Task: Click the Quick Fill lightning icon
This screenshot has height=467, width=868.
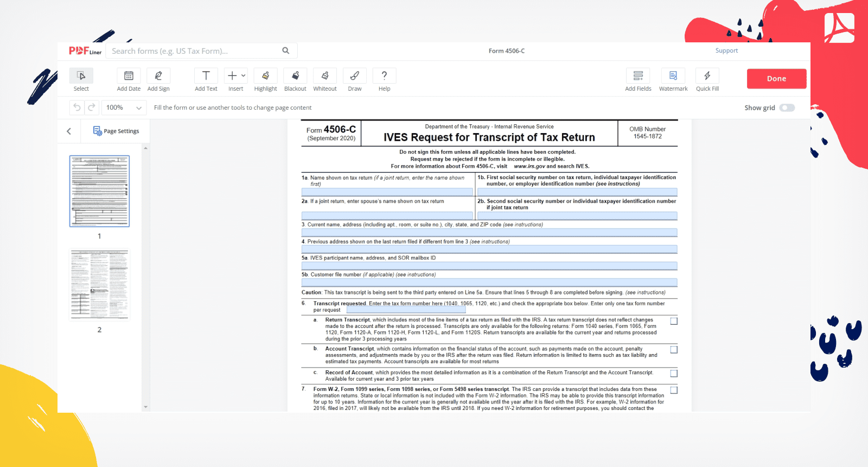Action: point(707,76)
